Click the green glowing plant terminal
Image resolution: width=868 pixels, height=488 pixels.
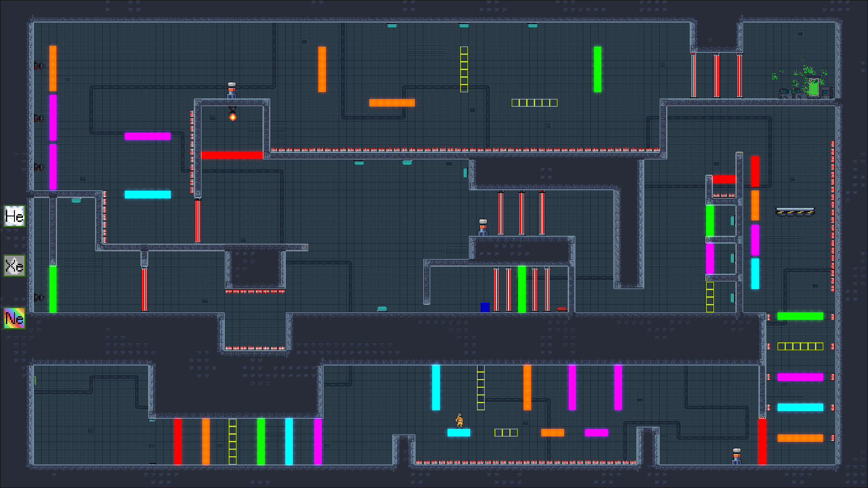tap(813, 87)
